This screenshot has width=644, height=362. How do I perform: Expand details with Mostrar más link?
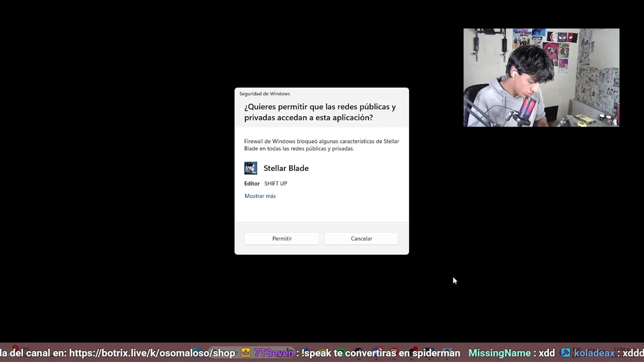coord(260,196)
